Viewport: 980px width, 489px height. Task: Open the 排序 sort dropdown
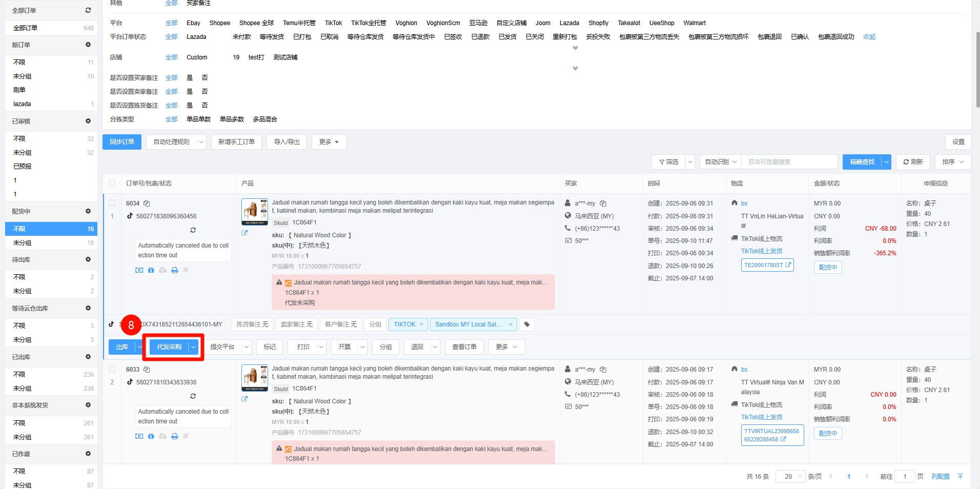click(952, 162)
